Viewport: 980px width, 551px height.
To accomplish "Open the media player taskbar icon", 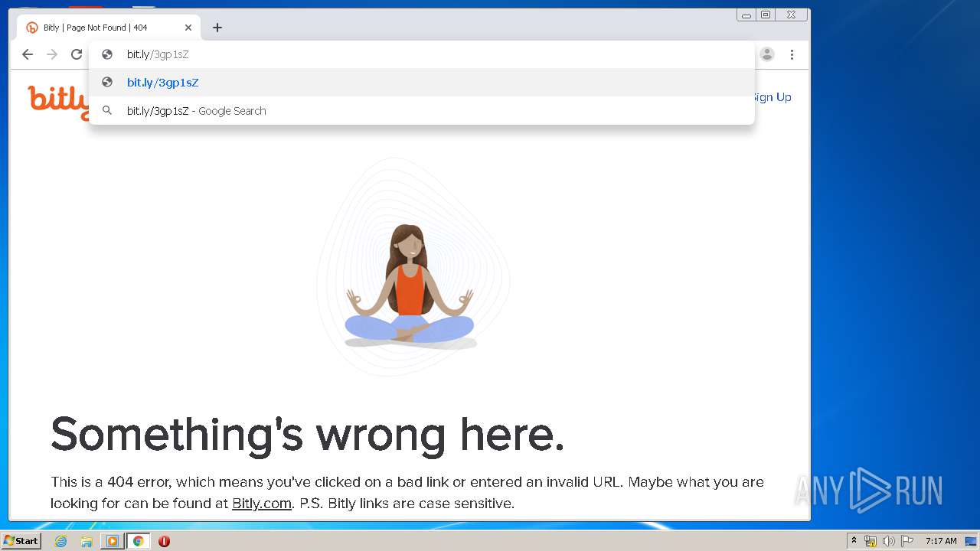I will [x=113, y=541].
